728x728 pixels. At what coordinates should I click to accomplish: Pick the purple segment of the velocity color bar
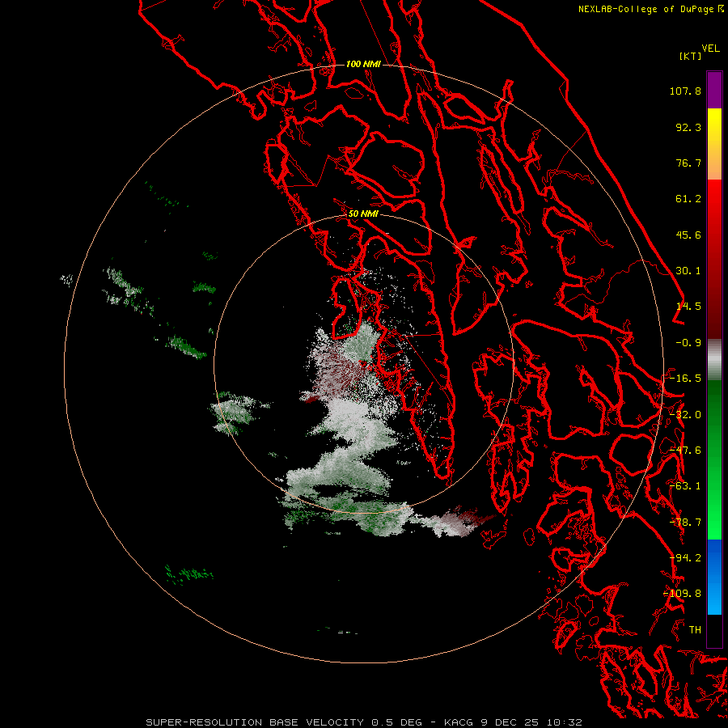tap(714, 90)
